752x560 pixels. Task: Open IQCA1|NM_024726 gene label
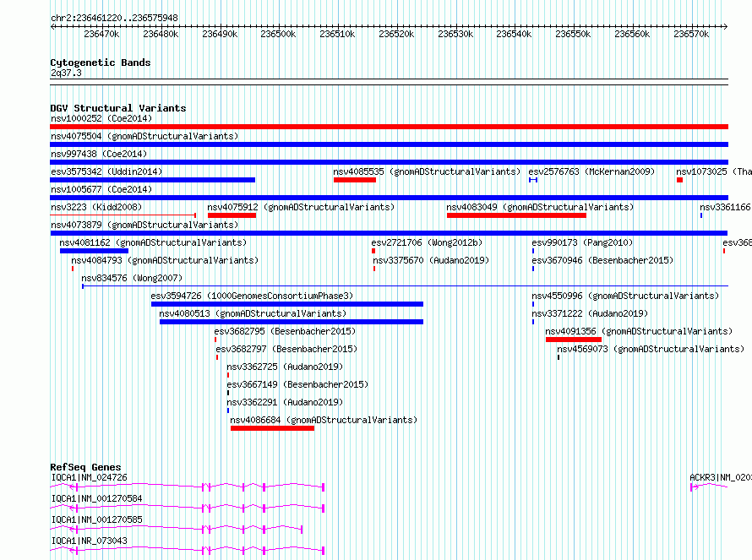90,477
